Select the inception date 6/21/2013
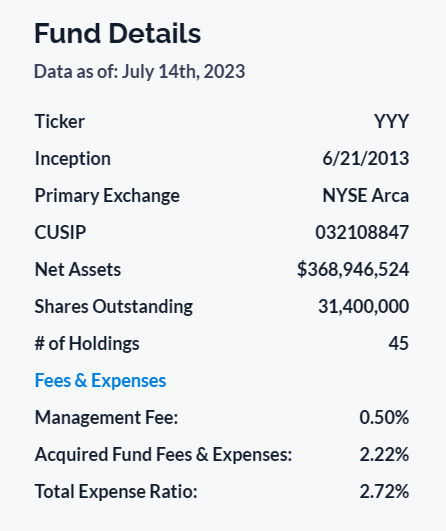 click(366, 158)
